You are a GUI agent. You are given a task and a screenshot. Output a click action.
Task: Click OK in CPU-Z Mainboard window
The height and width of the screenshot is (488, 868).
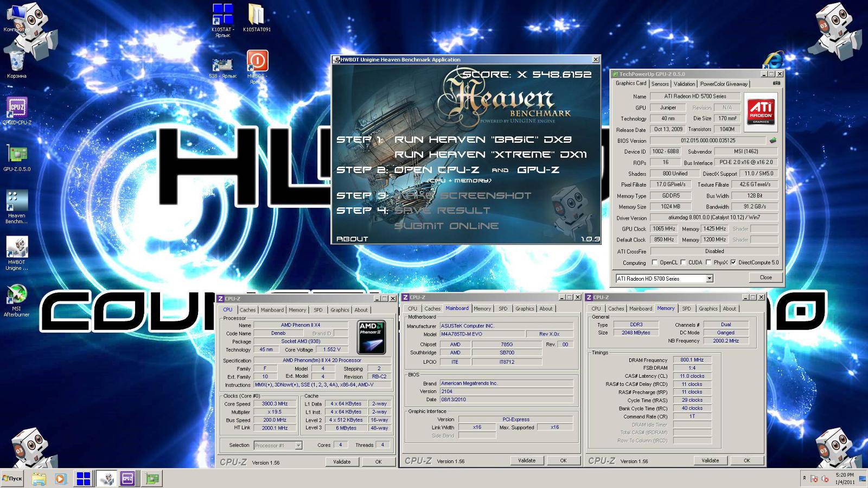point(563,460)
